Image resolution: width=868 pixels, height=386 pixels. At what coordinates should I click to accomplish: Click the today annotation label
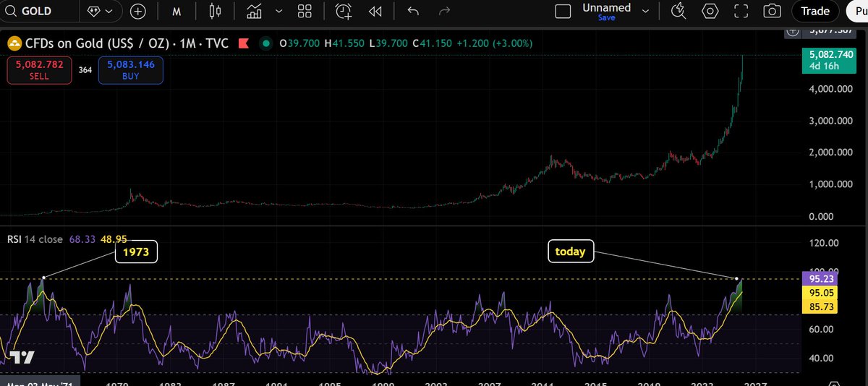pyautogui.click(x=569, y=252)
